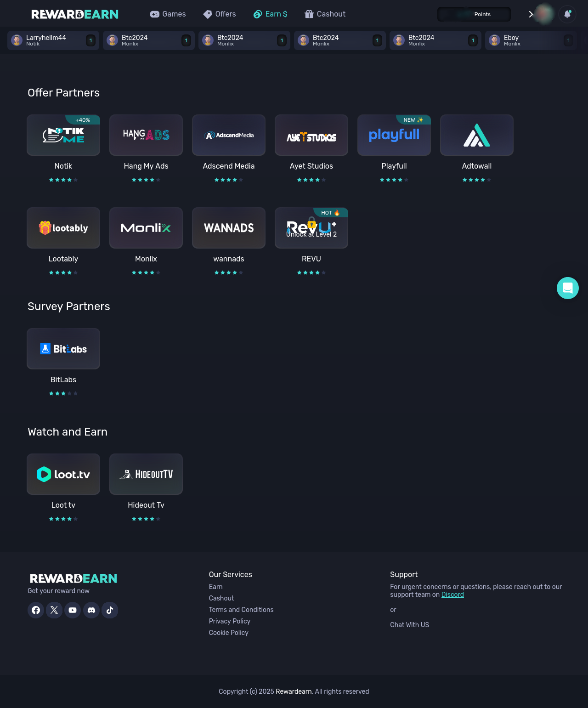
Task: Click the Survey Partners heading
Action: pos(69,306)
